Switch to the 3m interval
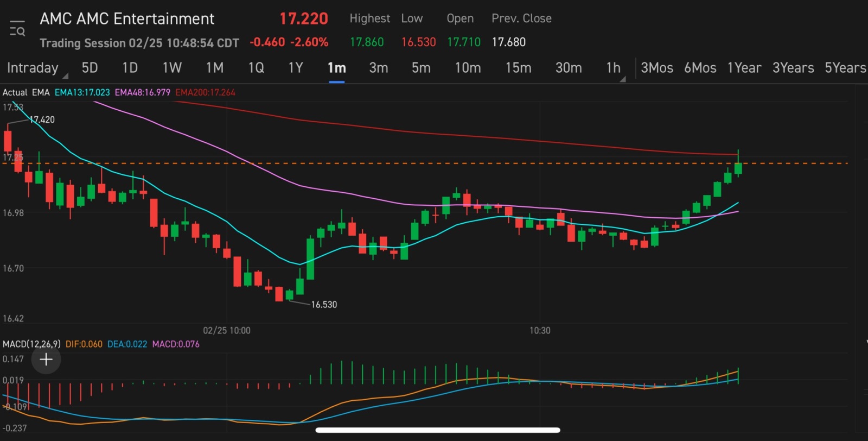Screen dimensions: 868x441 click(x=379, y=68)
